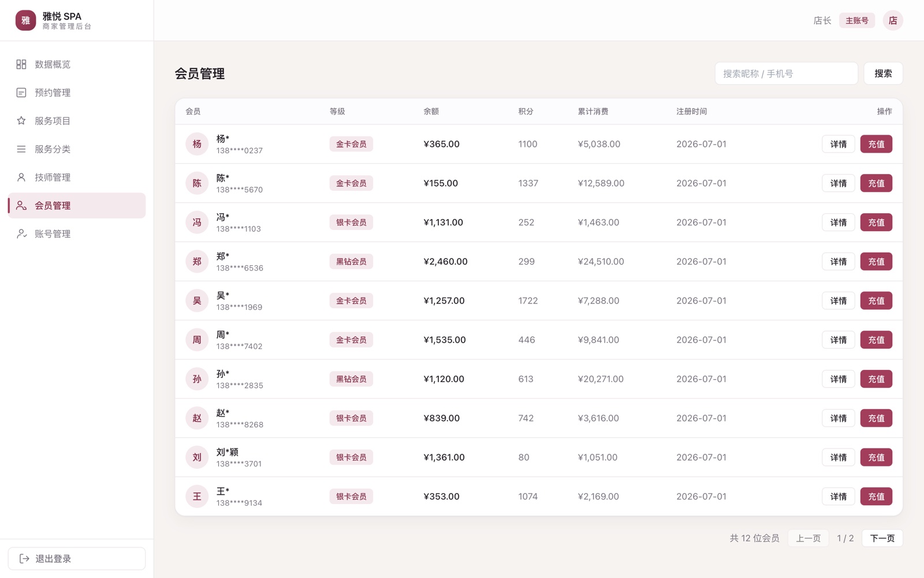The width and height of the screenshot is (924, 578).
Task: Focus the 搜索昵称 / 手机号 search field
Action: 786,73
